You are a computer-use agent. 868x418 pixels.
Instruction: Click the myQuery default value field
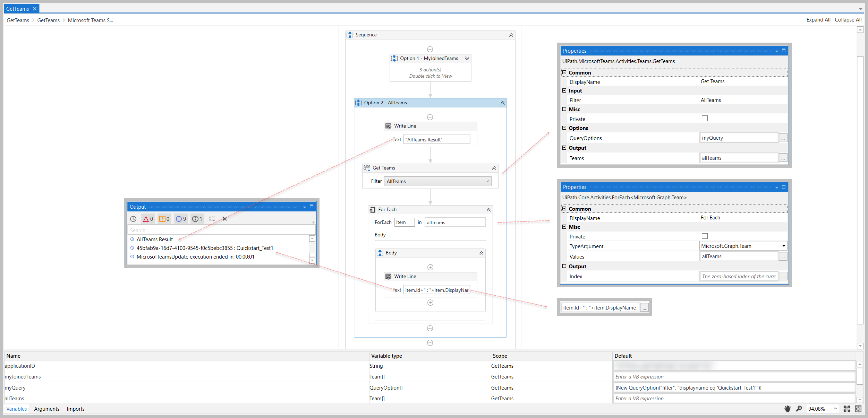click(x=734, y=388)
